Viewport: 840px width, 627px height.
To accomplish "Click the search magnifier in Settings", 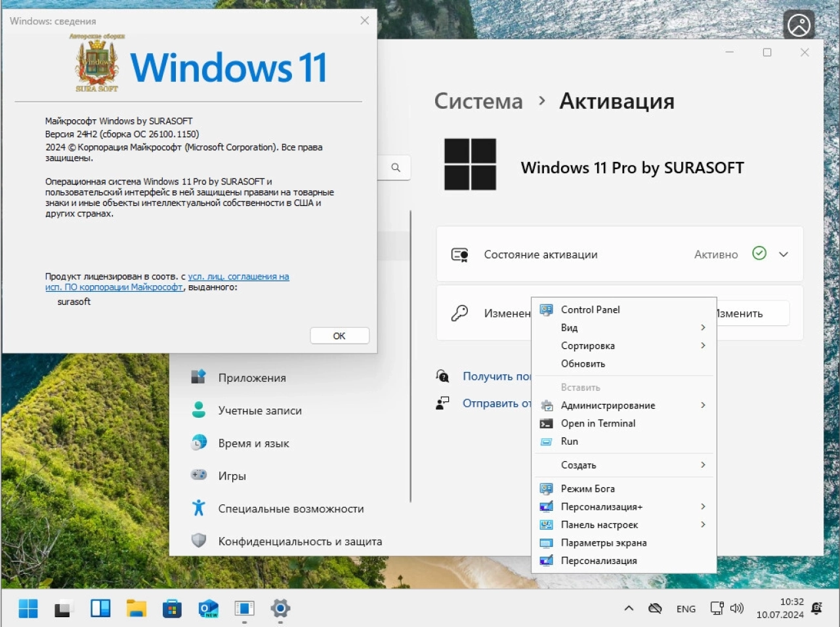I will tap(396, 167).
